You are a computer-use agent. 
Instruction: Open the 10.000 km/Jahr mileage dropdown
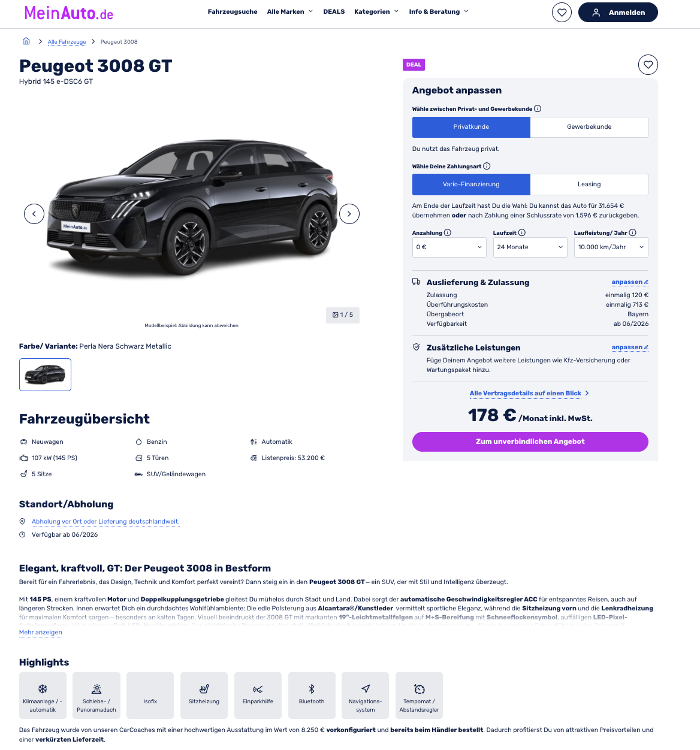pos(611,247)
